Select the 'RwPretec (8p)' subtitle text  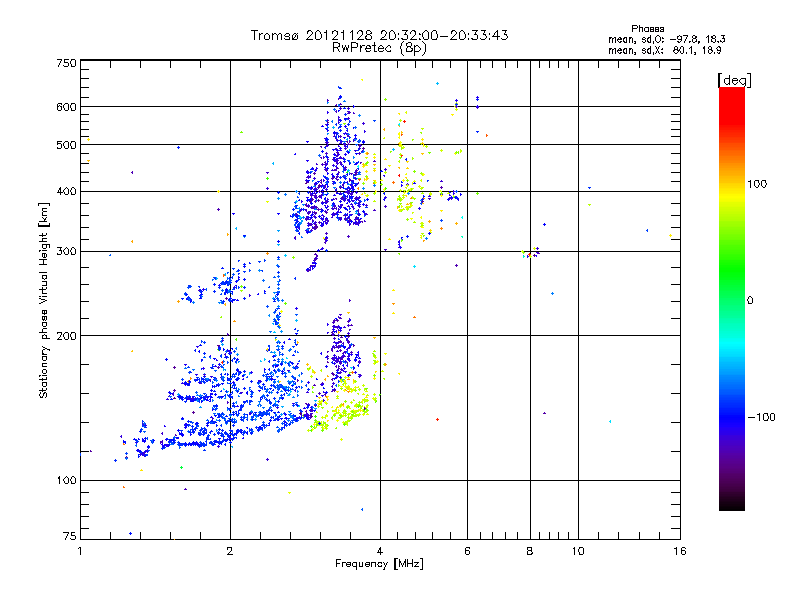(379, 48)
